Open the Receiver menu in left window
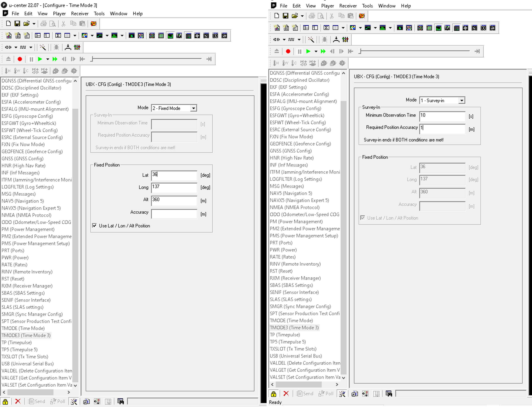The height and width of the screenshot is (407, 532). pos(80,13)
